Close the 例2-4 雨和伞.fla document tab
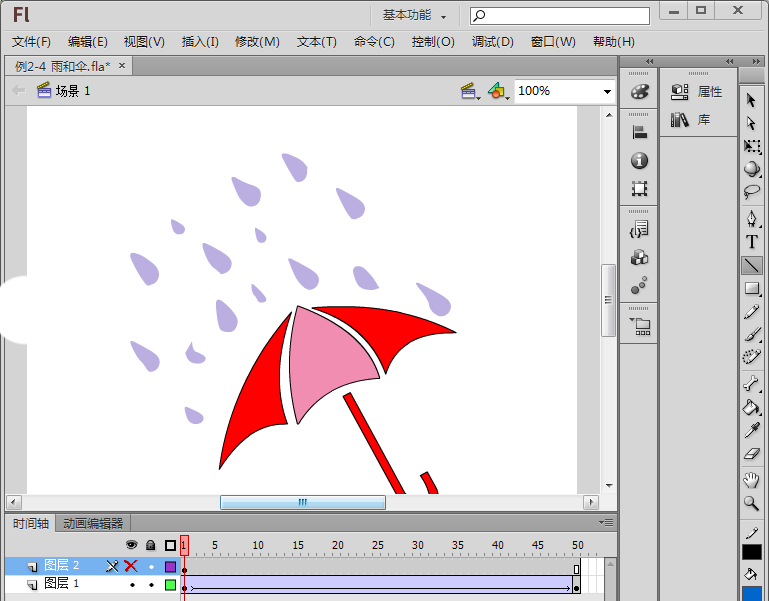 122,65
